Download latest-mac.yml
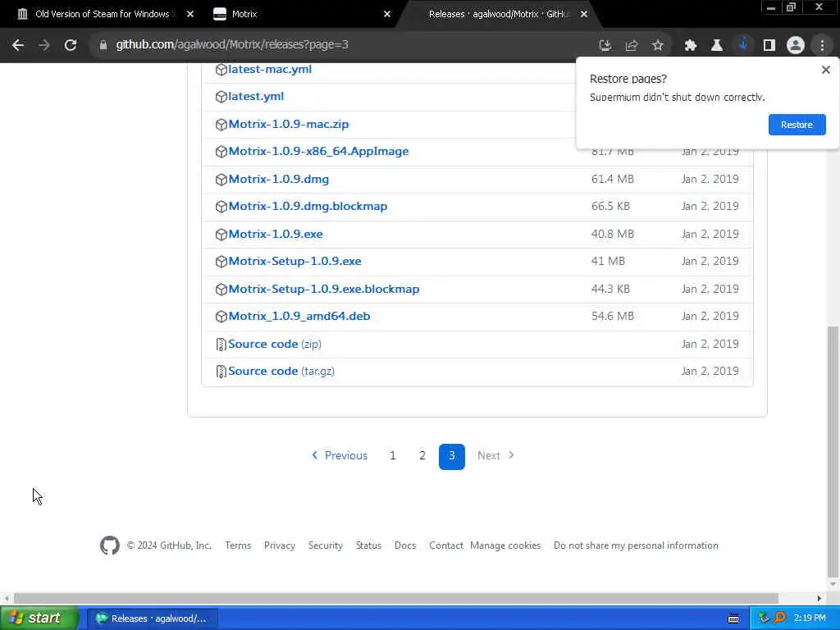 [x=270, y=70]
